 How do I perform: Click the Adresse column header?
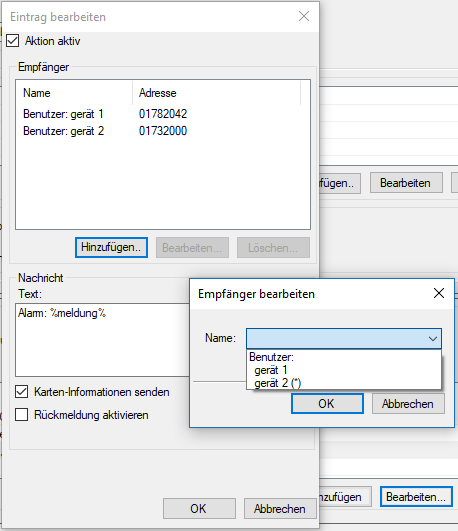216,93
